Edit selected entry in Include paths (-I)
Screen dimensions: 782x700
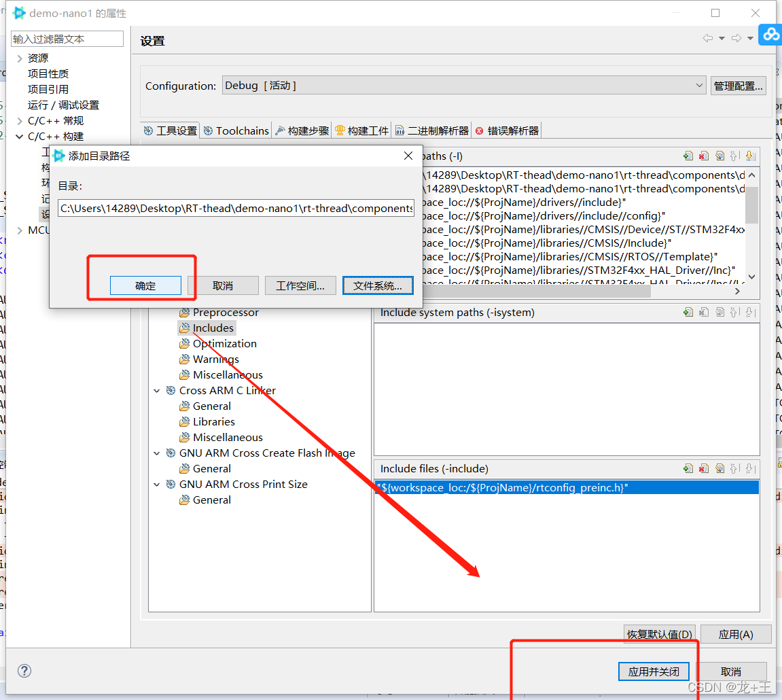[x=719, y=156]
